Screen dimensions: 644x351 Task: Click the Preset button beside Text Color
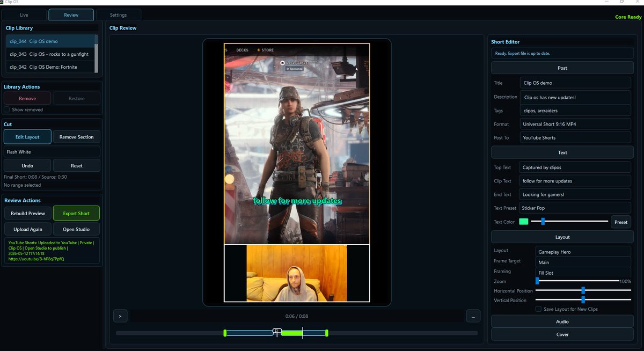[x=621, y=222]
